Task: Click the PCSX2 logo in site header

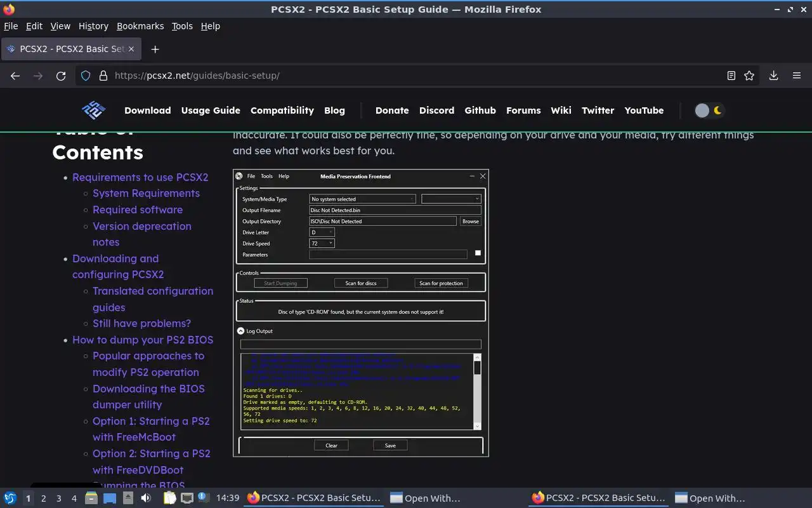Action: [x=93, y=110]
